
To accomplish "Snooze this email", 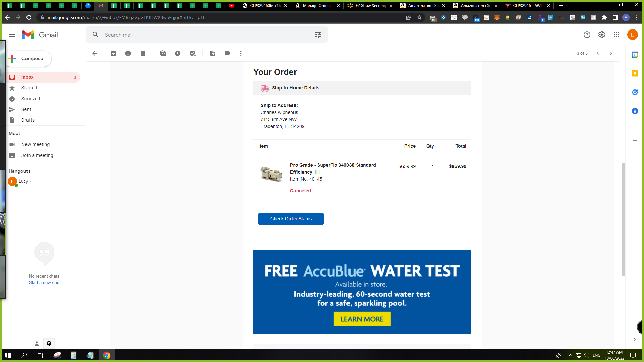I will (x=178, y=53).
